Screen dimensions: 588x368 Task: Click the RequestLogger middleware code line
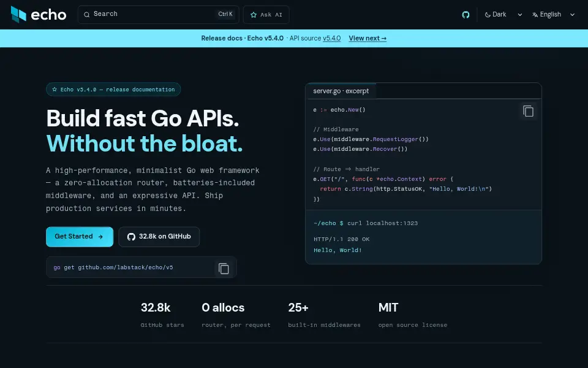371,139
